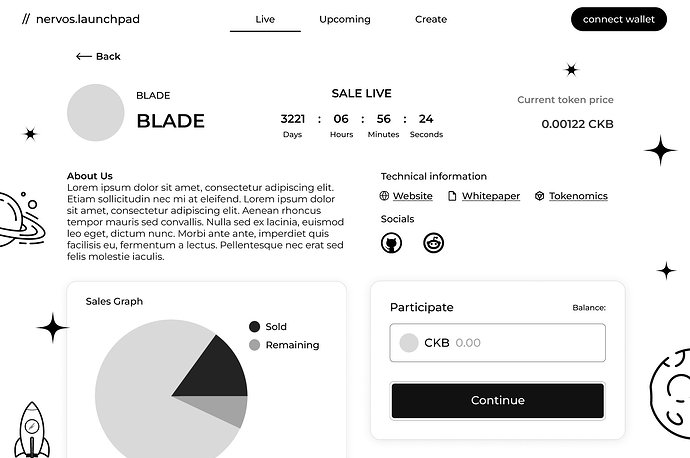This screenshot has height=458, width=690.
Task: Click the globe icon beside Website
Action: (x=384, y=196)
